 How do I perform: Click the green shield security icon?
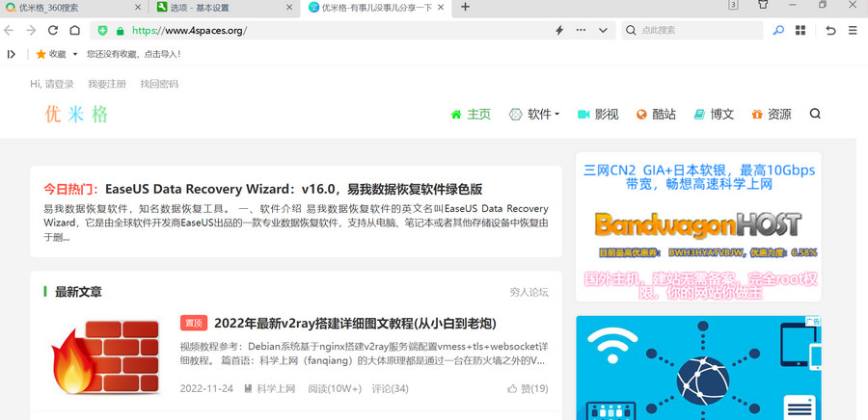point(102,31)
